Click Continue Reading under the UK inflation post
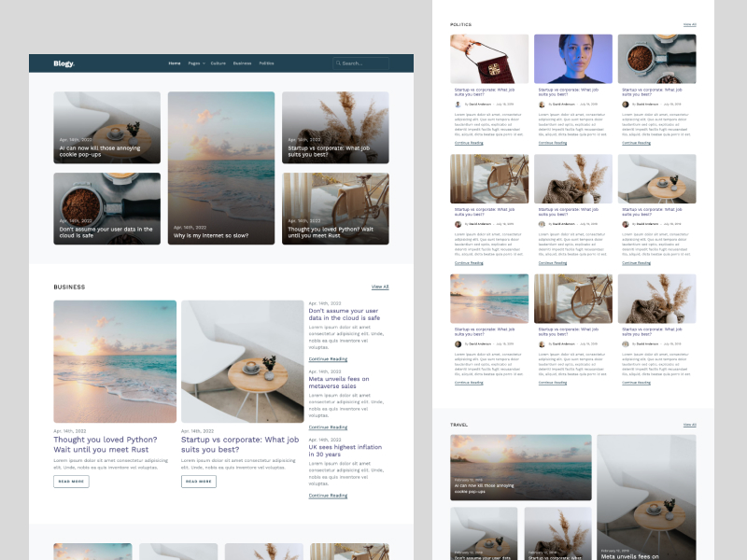This screenshot has height=560, width=747. (328, 496)
